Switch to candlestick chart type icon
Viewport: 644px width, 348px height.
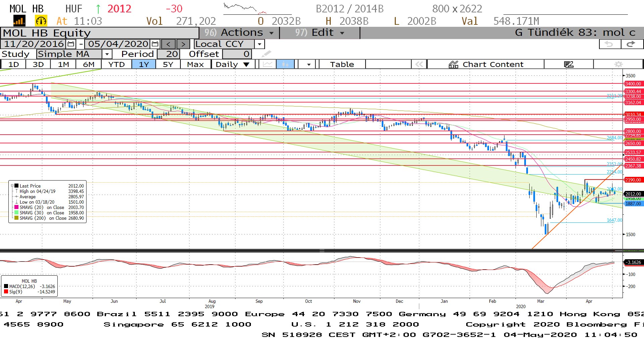pyautogui.click(x=285, y=64)
